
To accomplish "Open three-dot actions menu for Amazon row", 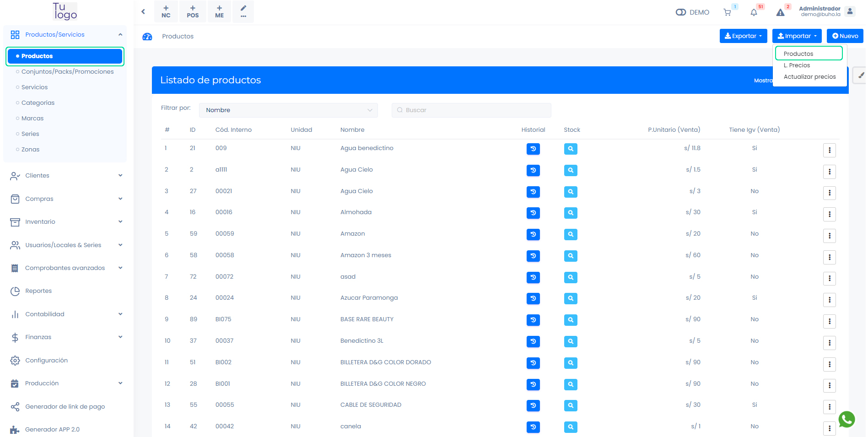I will coord(829,236).
